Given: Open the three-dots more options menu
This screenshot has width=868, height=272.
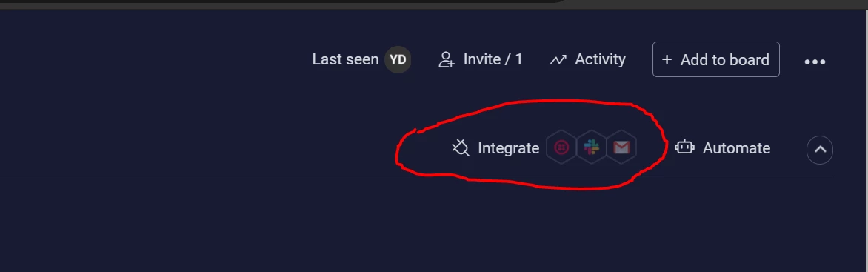Looking at the screenshot, I should click(x=815, y=62).
